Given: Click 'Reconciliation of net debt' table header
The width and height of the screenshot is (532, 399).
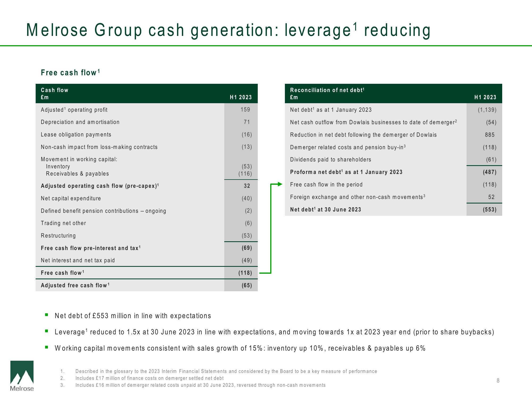Looking at the screenshot, I should 327,94.
